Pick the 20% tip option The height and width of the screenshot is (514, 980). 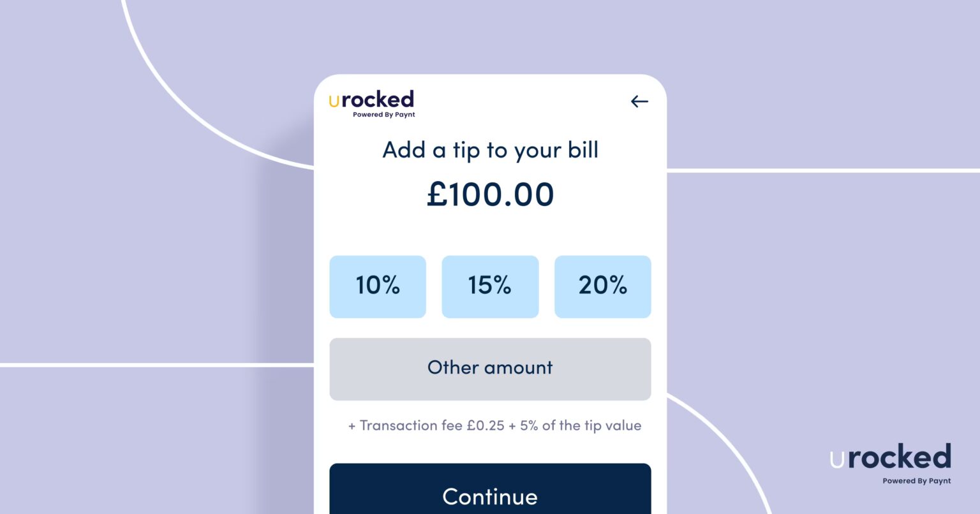tap(603, 286)
